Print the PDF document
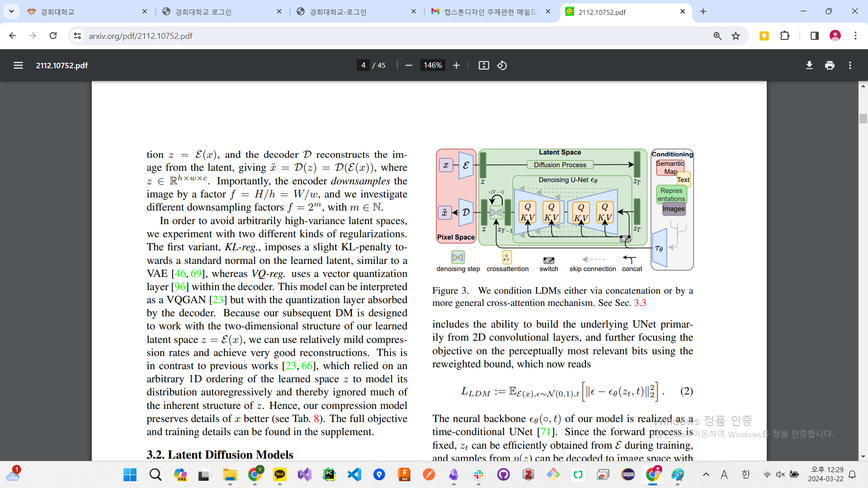868x488 pixels. (830, 66)
